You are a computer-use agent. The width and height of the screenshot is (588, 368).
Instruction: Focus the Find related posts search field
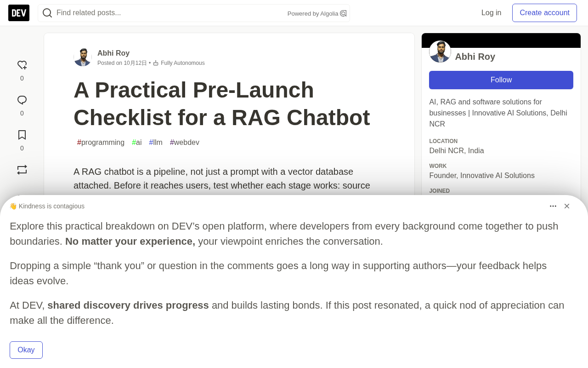(169, 13)
